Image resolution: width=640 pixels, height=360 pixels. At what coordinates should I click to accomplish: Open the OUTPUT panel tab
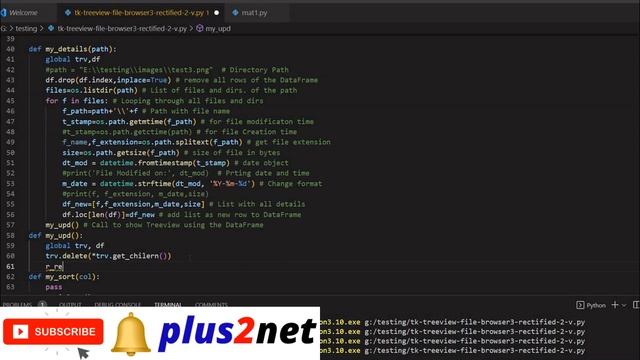point(70,304)
